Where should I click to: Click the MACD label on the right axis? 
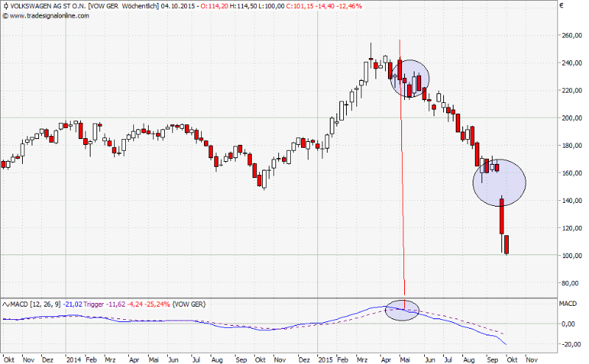tap(569, 303)
